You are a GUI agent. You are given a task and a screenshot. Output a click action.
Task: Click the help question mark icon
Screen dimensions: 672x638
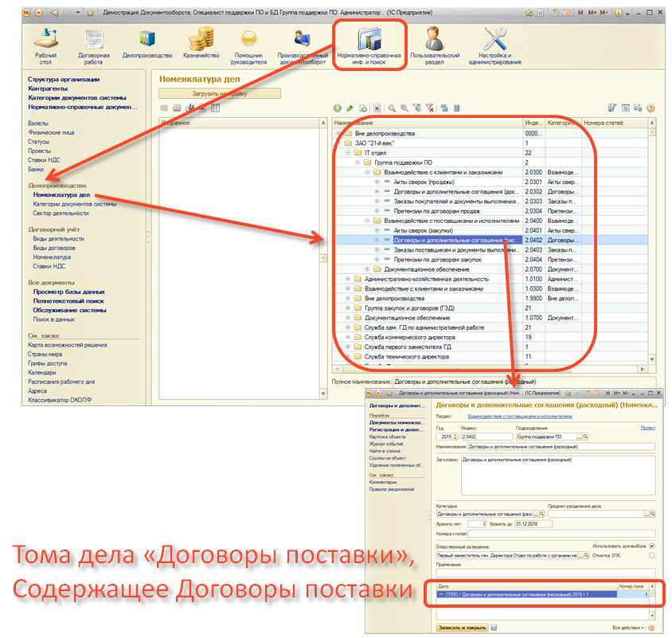pos(651,108)
